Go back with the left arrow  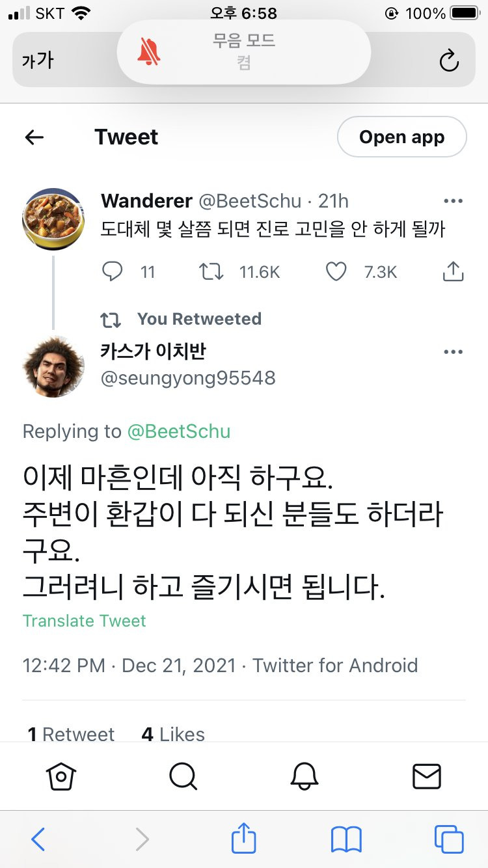[x=34, y=137]
